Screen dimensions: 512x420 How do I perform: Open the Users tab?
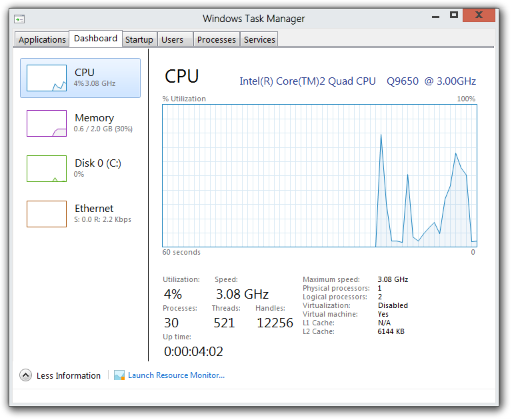click(172, 40)
